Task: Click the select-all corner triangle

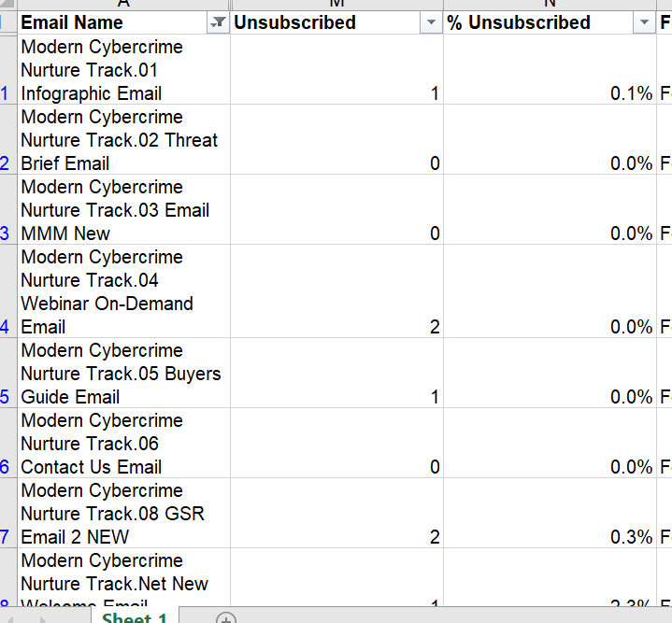Action: [x=8, y=5]
